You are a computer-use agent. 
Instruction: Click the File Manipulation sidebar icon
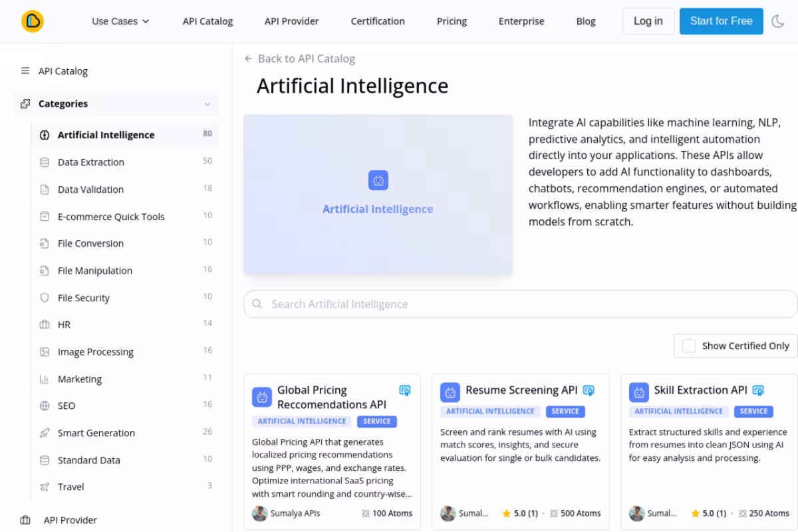pyautogui.click(x=45, y=271)
